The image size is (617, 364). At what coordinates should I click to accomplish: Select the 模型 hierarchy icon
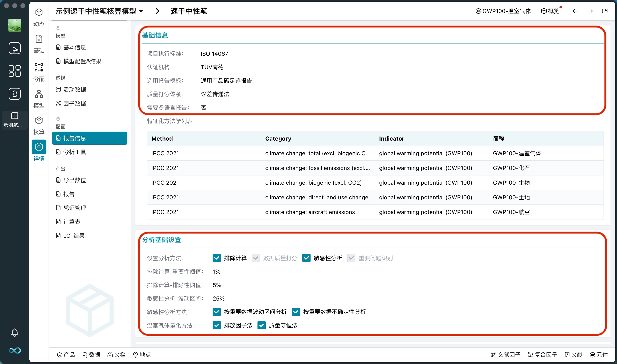point(39,94)
